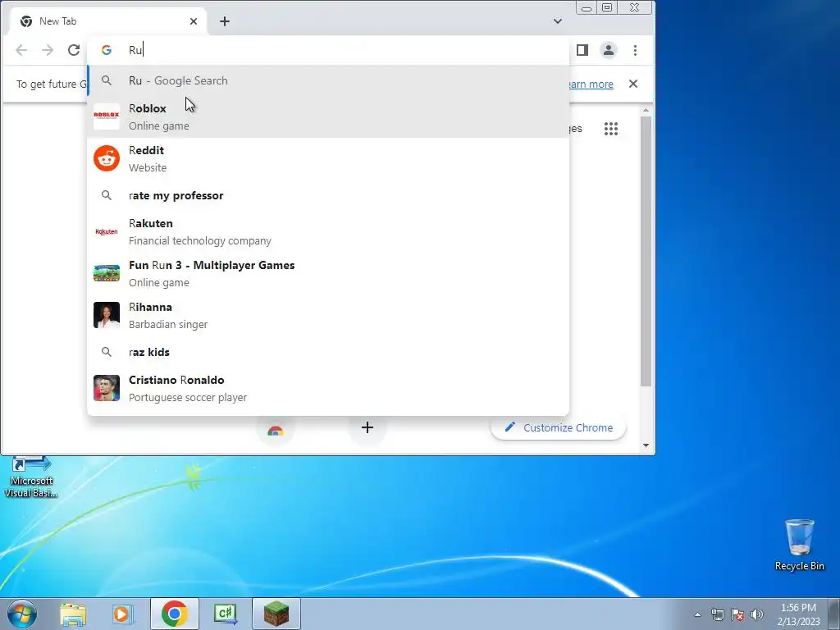The image size is (840, 630).
Task: Go forward using the forward arrow
Action: (x=48, y=50)
